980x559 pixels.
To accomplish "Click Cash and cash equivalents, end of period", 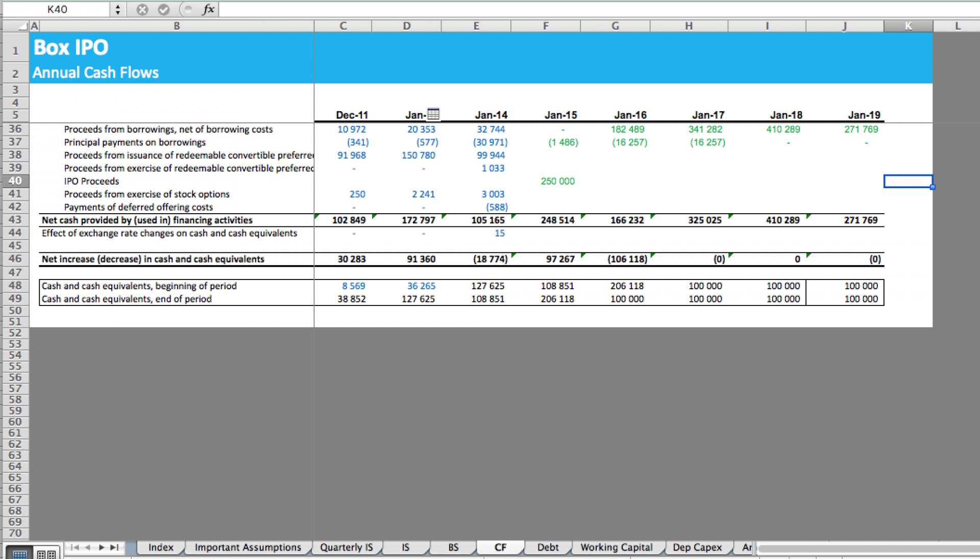I will click(x=127, y=299).
